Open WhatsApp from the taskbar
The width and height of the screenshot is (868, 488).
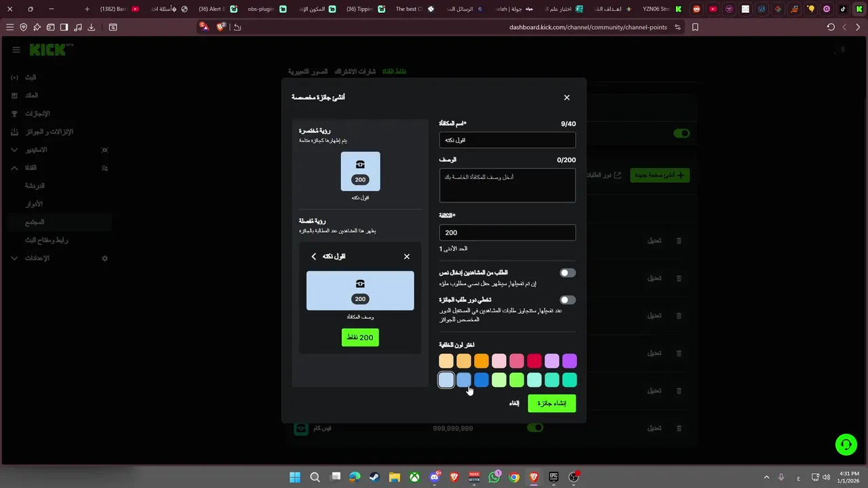click(x=494, y=477)
